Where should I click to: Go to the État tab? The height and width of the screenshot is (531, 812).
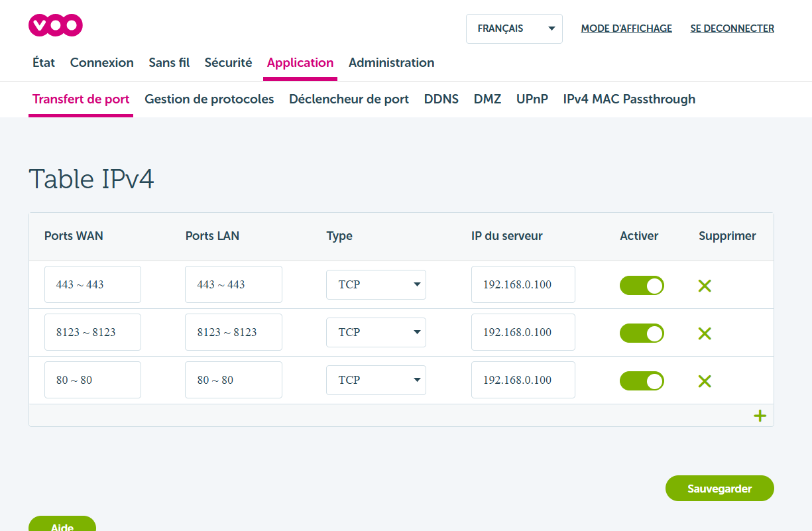44,63
